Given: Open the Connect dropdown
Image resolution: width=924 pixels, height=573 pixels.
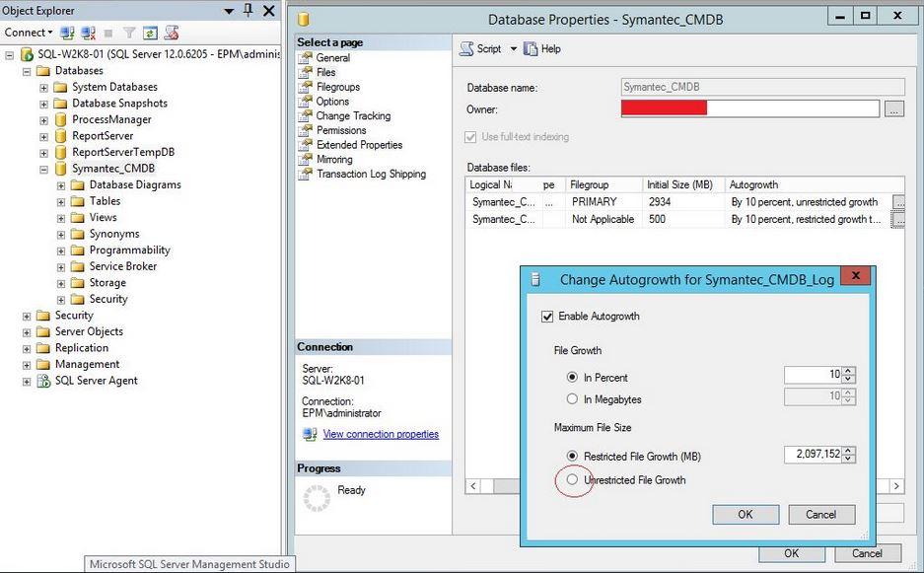Looking at the screenshot, I should (x=29, y=33).
